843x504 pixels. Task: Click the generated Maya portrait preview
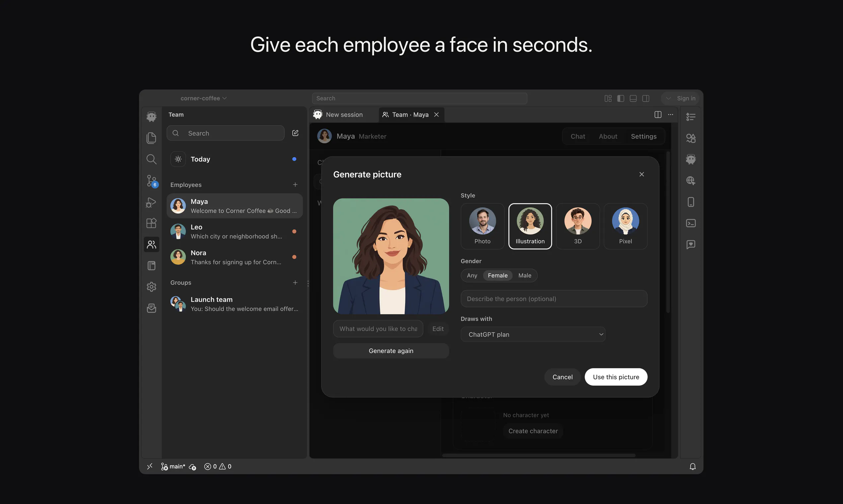click(x=391, y=256)
